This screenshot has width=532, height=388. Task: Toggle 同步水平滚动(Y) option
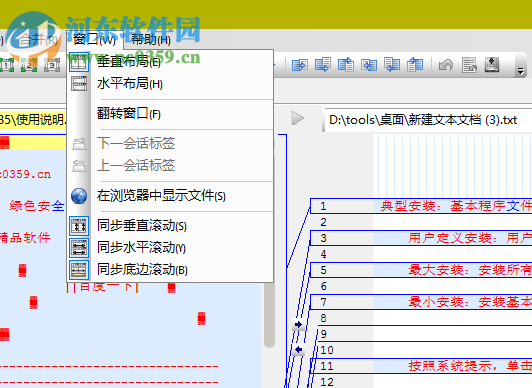pos(170,248)
